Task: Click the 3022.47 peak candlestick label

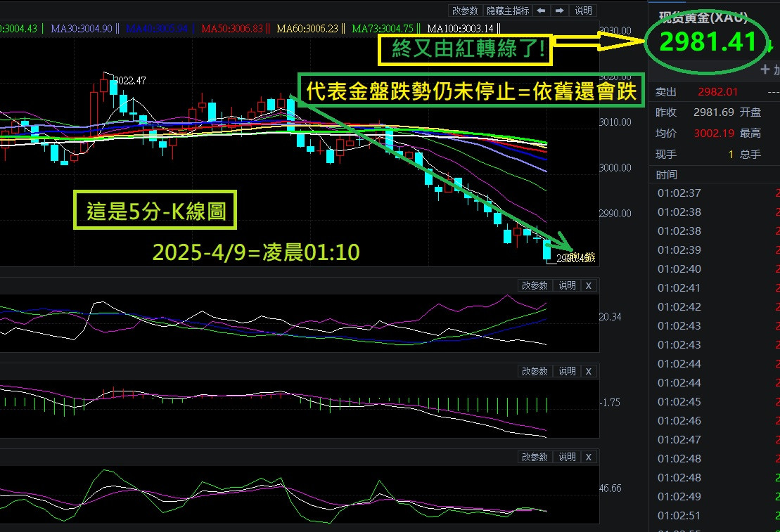Action: (129, 81)
